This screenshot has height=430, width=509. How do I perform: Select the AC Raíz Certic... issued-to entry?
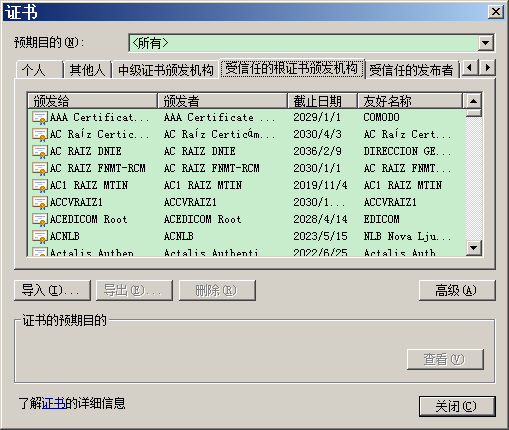coord(99,135)
